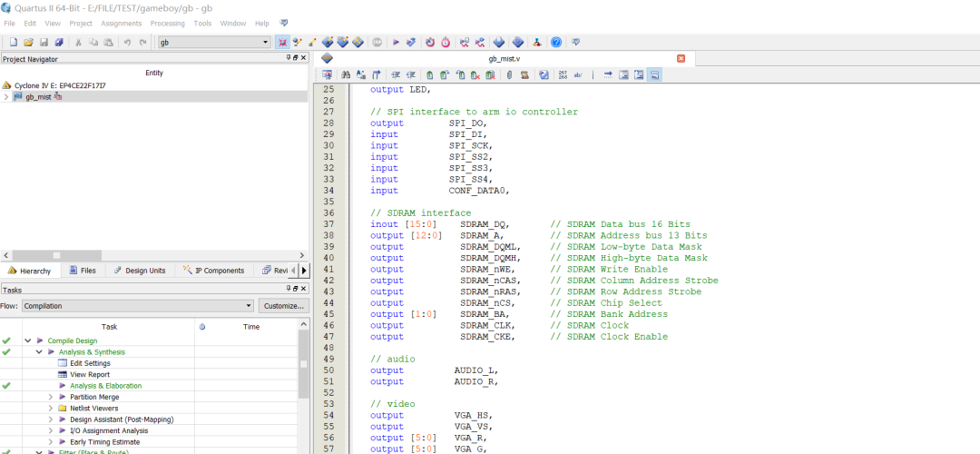This screenshot has width=980, height=454.
Task: Start Compilation with the purple play icon
Action: click(396, 43)
